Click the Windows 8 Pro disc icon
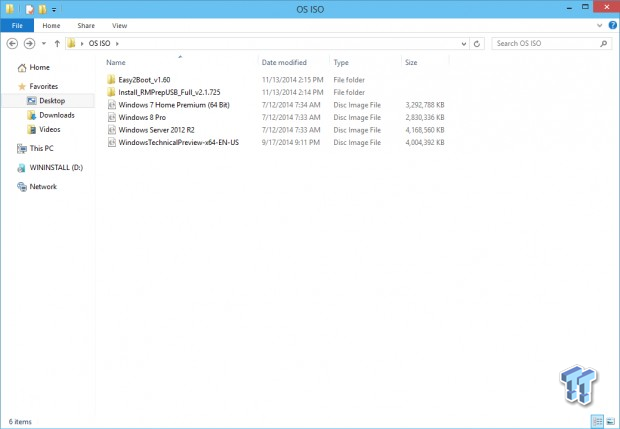Screen dimensions: 620x429 click(x=112, y=117)
